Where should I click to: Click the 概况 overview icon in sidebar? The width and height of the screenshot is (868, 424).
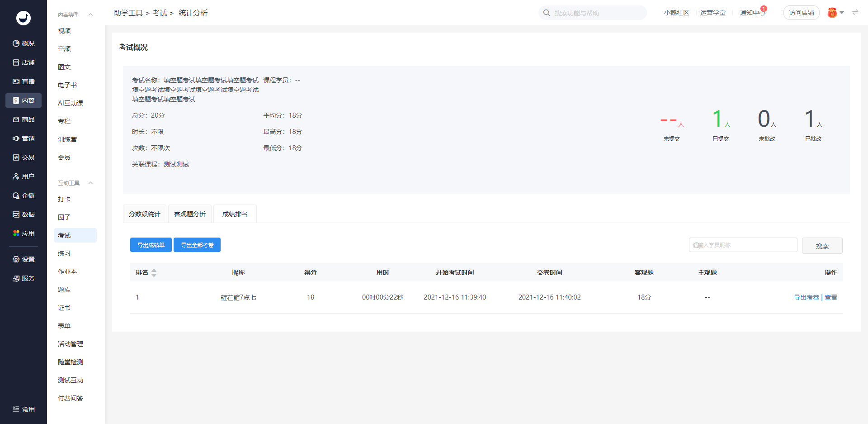coord(16,43)
